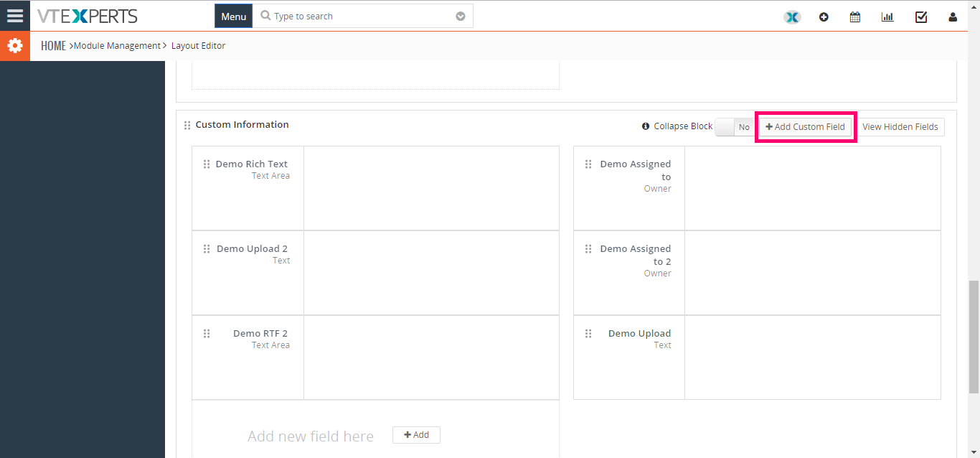This screenshot has height=458, width=980.
Task: Open quick create plus icon
Action: (x=824, y=17)
